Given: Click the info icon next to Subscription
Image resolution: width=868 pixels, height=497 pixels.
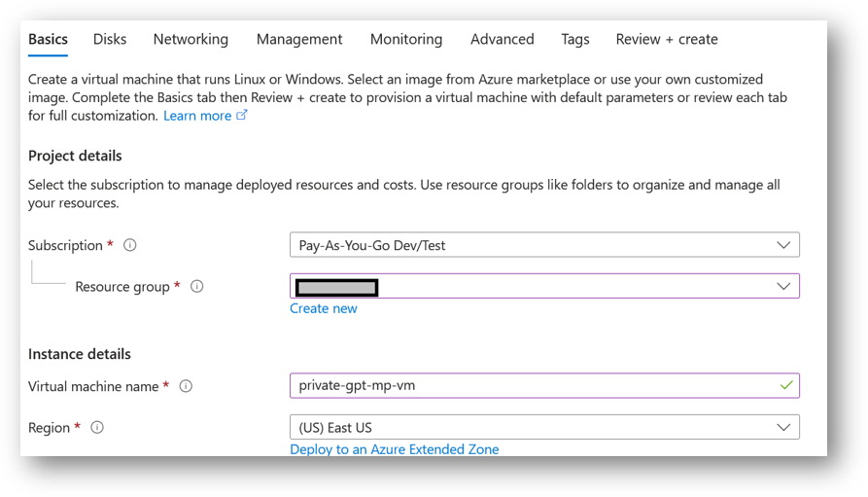Looking at the screenshot, I should point(130,245).
